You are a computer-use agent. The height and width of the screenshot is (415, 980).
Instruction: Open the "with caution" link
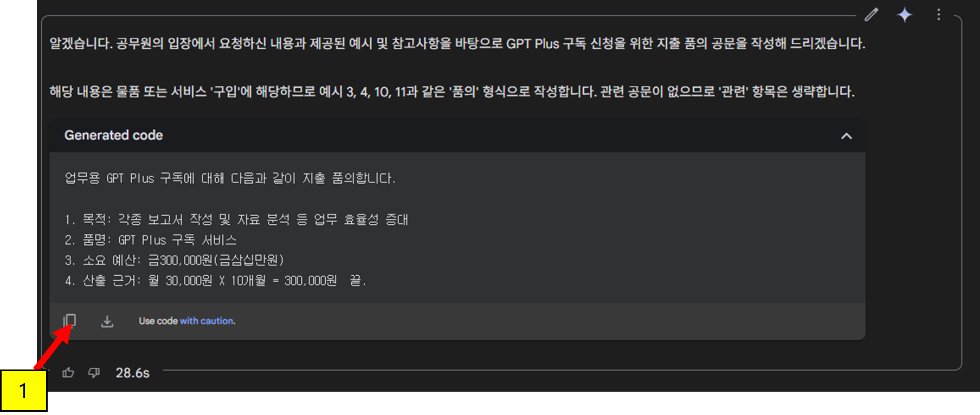coord(208,321)
